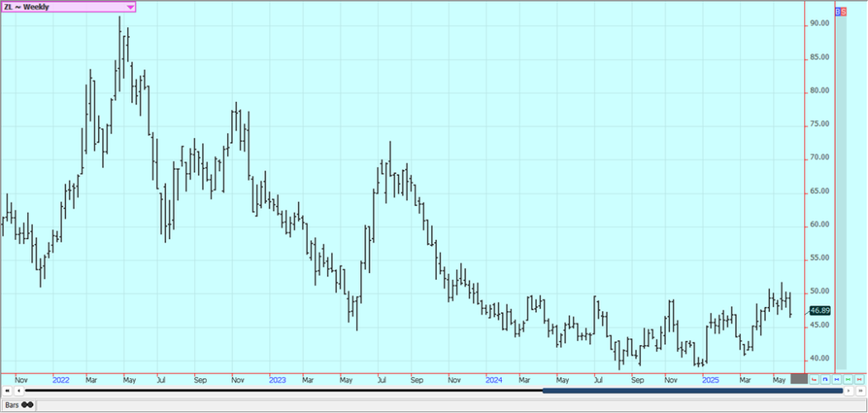Image resolution: width=868 pixels, height=413 pixels.
Task: Click the blue B buy button
Action: (x=837, y=11)
